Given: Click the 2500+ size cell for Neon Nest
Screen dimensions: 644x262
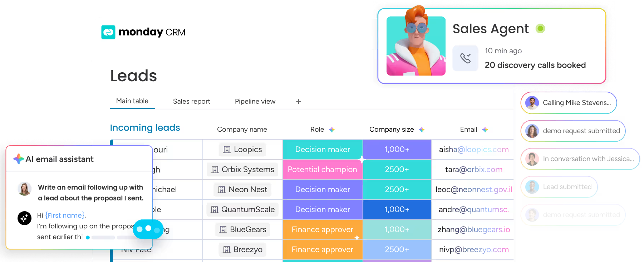Looking at the screenshot, I should 397,190.
